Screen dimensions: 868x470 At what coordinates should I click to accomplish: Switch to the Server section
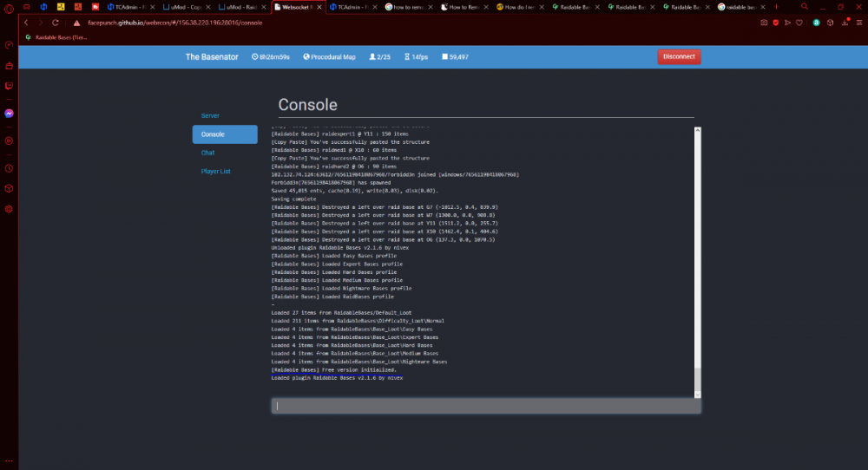click(210, 115)
